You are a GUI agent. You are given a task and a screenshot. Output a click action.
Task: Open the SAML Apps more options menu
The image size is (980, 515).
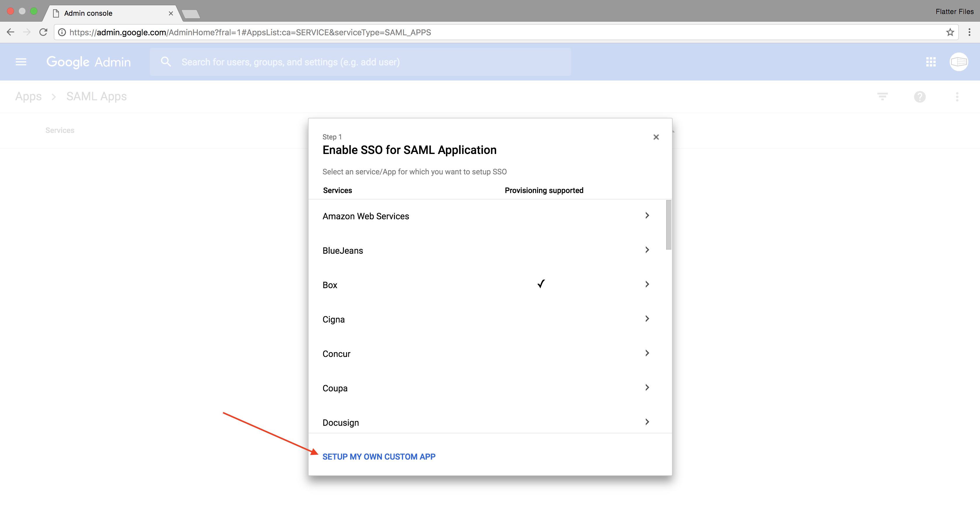[957, 97]
